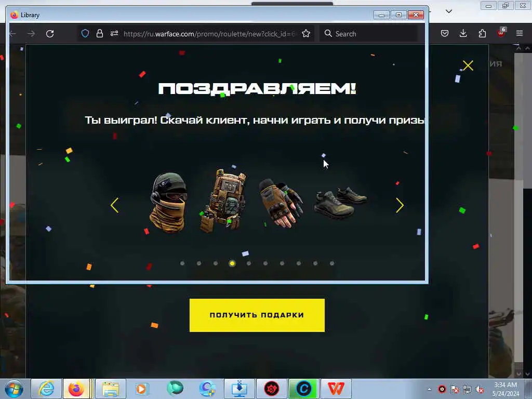
Task: Switch to Firefox in the taskbar
Action: coord(76,389)
